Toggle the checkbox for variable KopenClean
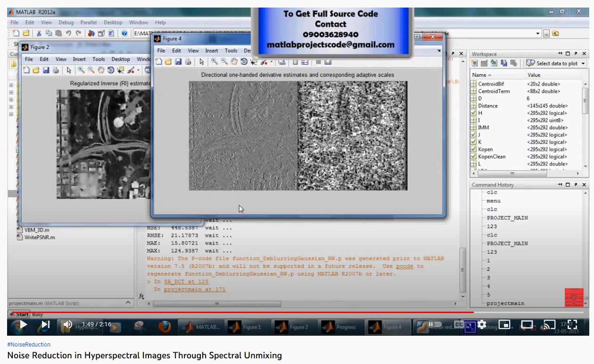 [x=473, y=157]
